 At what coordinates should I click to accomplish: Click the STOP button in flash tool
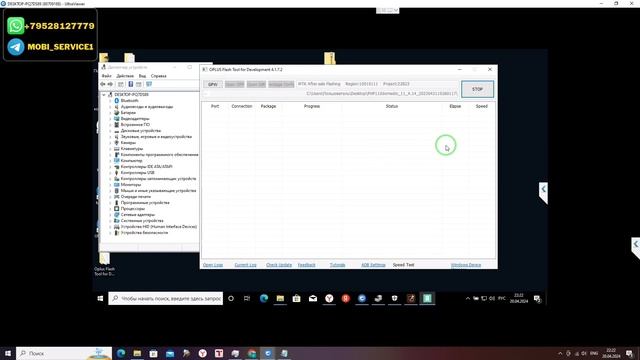(477, 89)
